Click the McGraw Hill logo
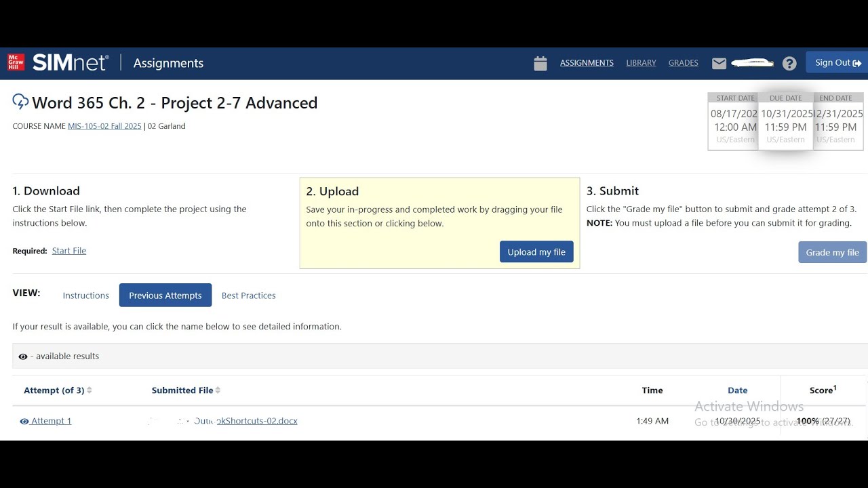Image resolution: width=868 pixels, height=488 pixels. pyautogui.click(x=16, y=62)
